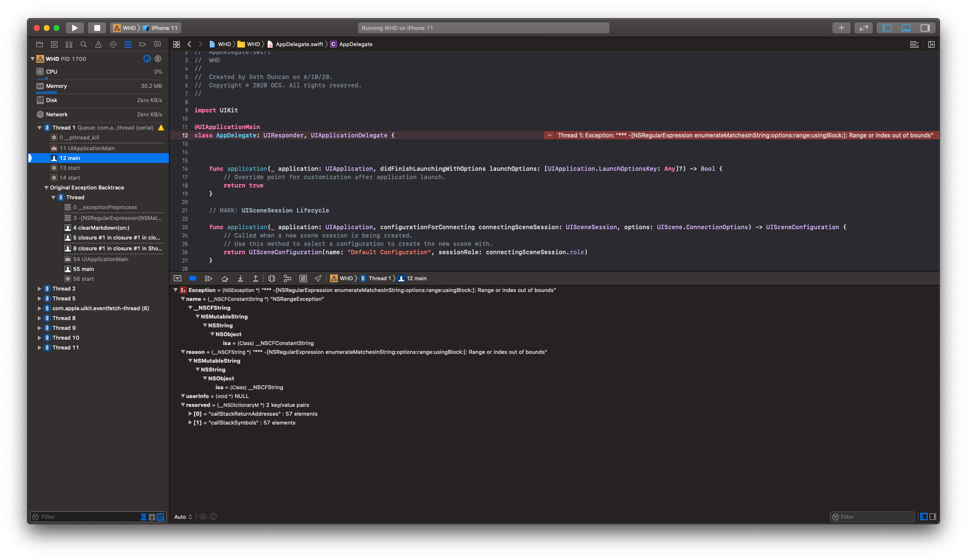Select the Debug navigator gauge icon
This screenshot has height=560, width=967.
128,44
